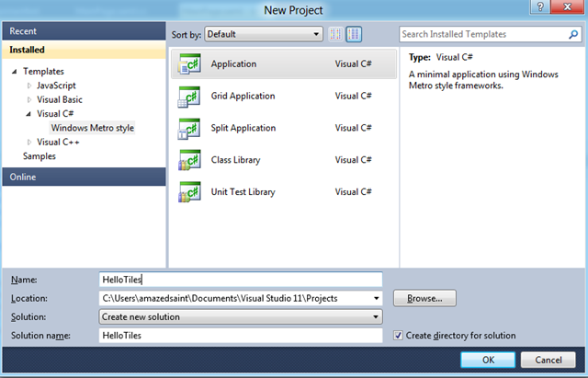Expand the Visual Basic tree node
The height and width of the screenshot is (378, 588).
[x=29, y=100]
